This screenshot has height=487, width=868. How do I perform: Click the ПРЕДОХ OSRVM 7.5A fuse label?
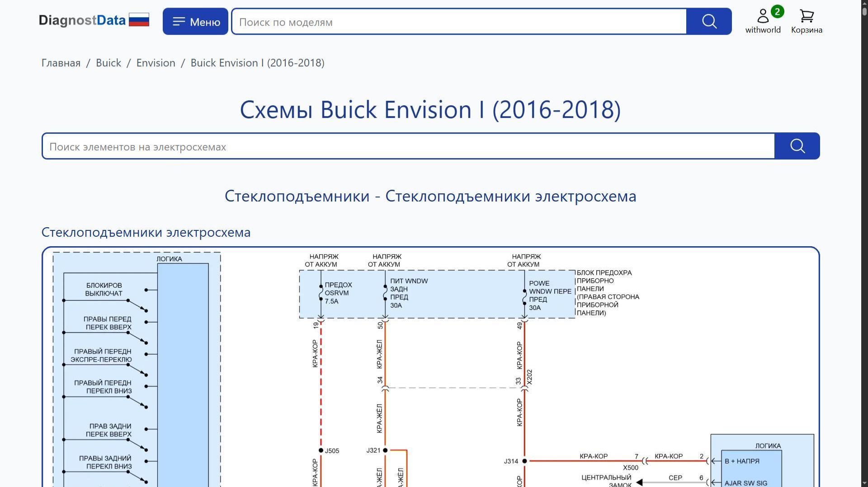(338, 293)
